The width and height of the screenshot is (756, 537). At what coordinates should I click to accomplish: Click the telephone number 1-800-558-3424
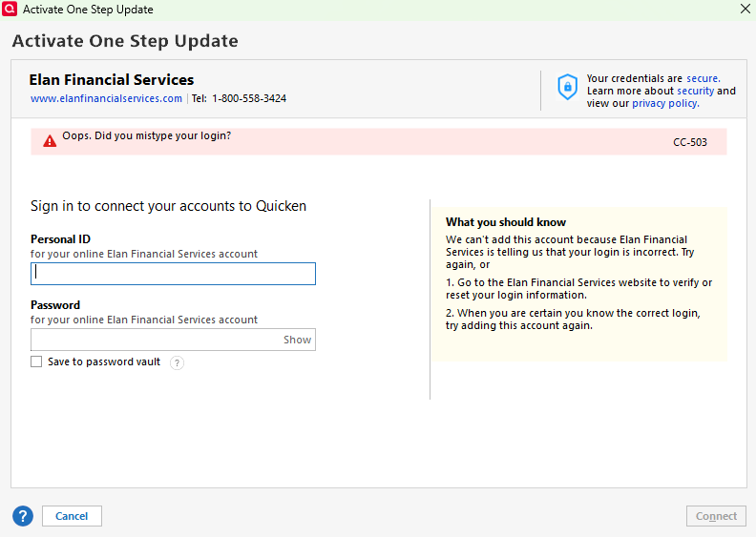249,99
